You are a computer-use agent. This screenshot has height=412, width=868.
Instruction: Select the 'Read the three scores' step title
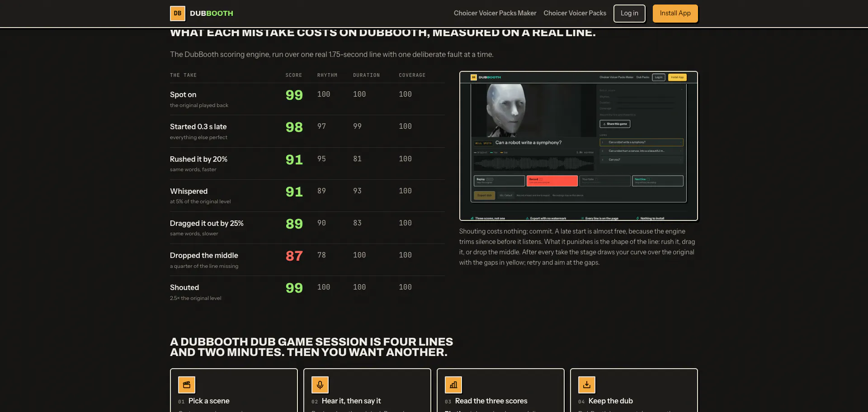(491, 401)
